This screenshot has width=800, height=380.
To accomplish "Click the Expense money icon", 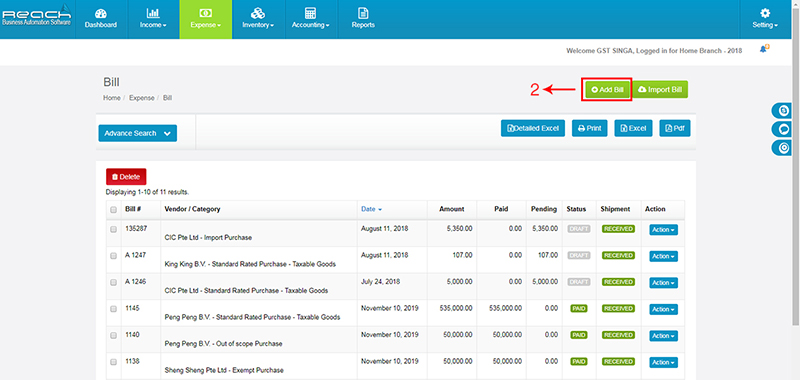I will (x=206, y=14).
